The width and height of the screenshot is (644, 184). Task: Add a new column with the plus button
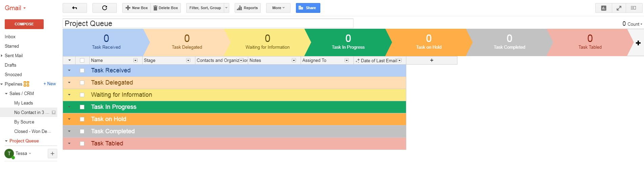432,60
